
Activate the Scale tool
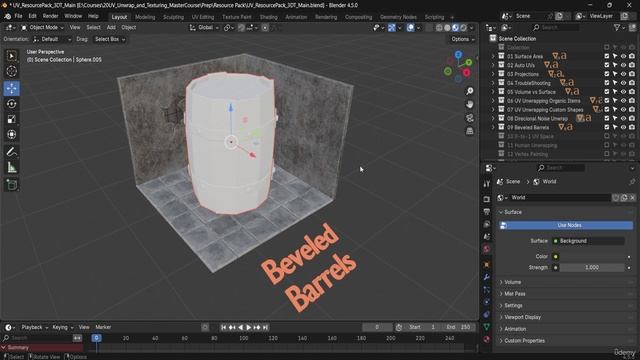pyautogui.click(x=12, y=119)
